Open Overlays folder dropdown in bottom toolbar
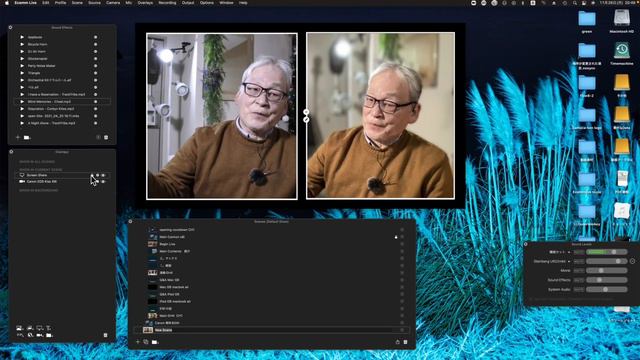 (x=49, y=335)
